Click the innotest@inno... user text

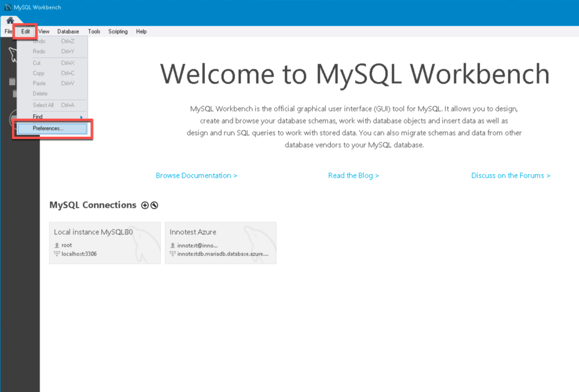tap(197, 245)
